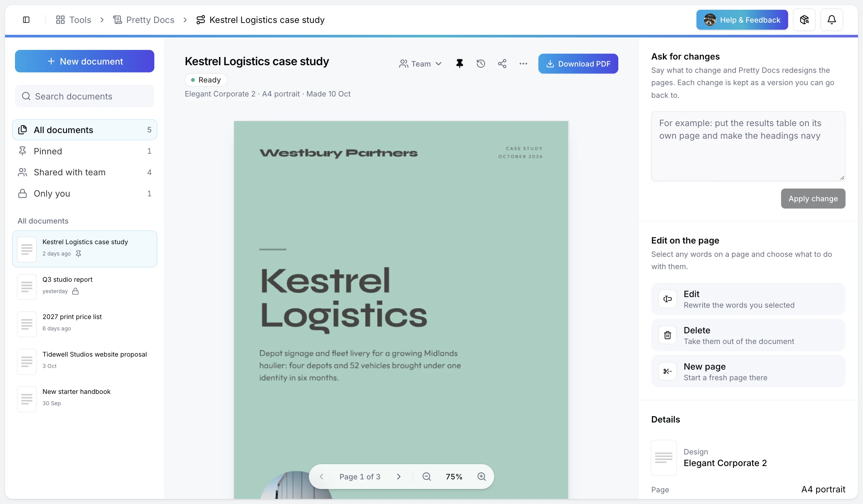Click the Westbury Partners logo text
This screenshot has height=504, width=863.
338,153
